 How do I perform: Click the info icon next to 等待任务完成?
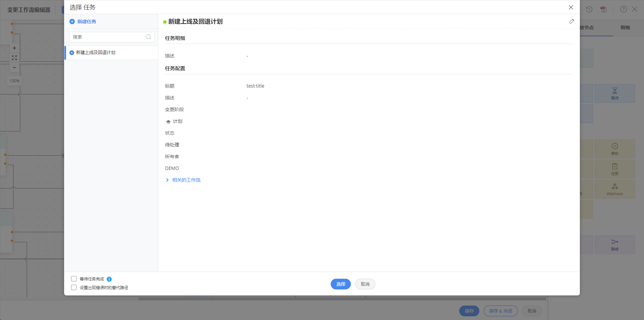click(x=109, y=279)
